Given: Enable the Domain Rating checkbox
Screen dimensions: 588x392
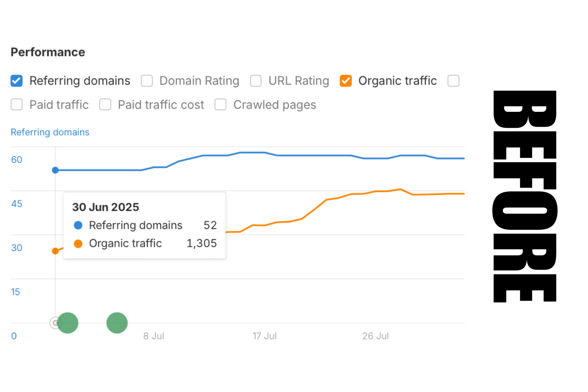Looking at the screenshot, I should 147,81.
